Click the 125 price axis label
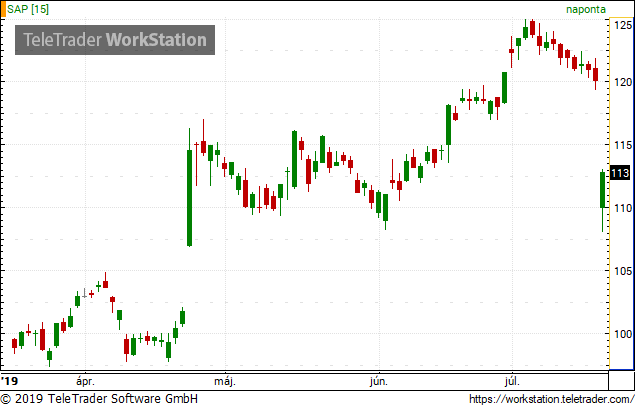Screen dimensions: 635x408 (623, 25)
